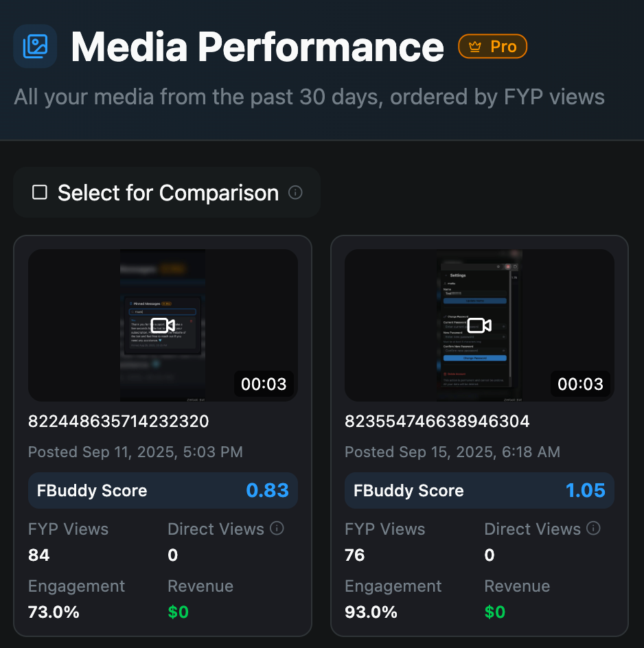
Task: Click the video camera icon on right thumbnail
Action: [479, 325]
